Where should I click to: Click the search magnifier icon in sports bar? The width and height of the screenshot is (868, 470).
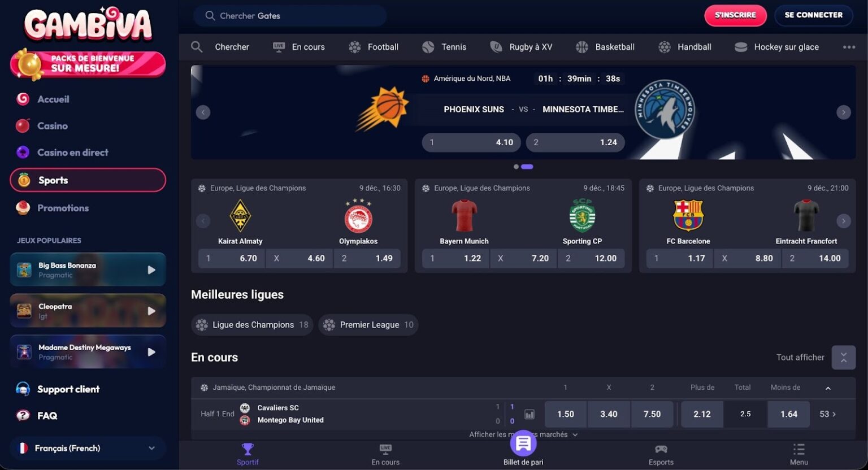197,47
